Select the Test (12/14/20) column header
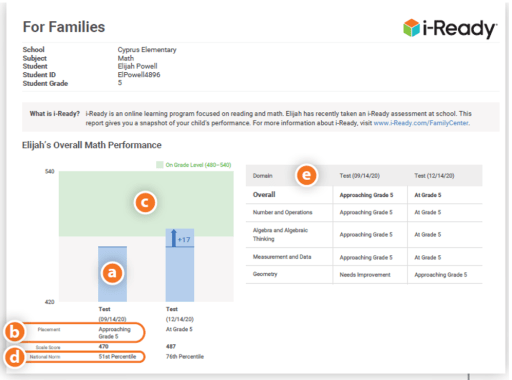This screenshot has width=512, height=380. pos(434,176)
